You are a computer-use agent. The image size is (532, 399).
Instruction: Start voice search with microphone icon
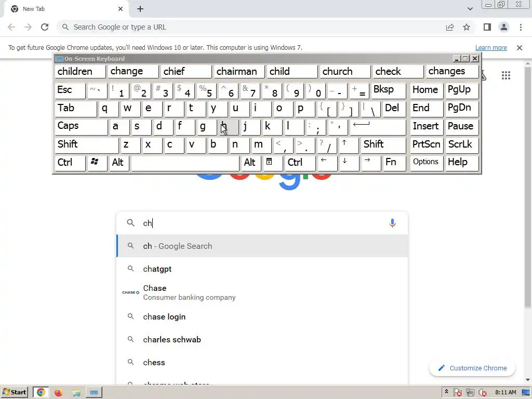392,223
